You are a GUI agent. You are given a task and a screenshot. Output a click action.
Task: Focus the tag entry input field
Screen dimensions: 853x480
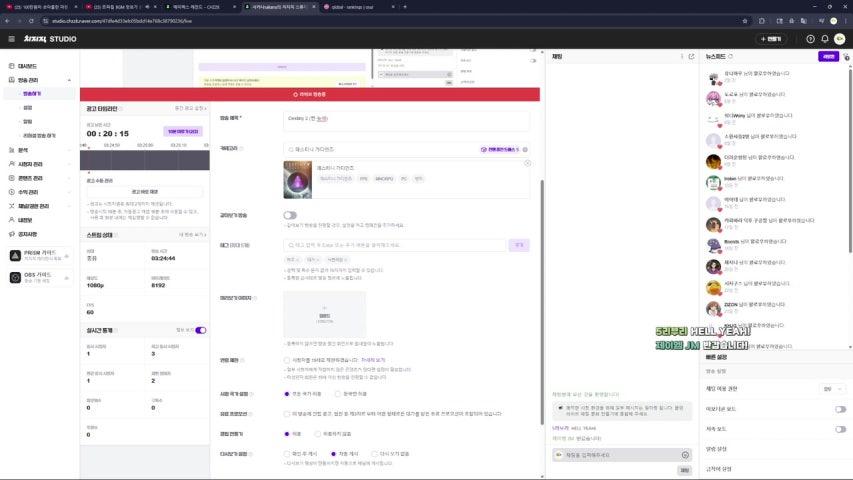(394, 245)
